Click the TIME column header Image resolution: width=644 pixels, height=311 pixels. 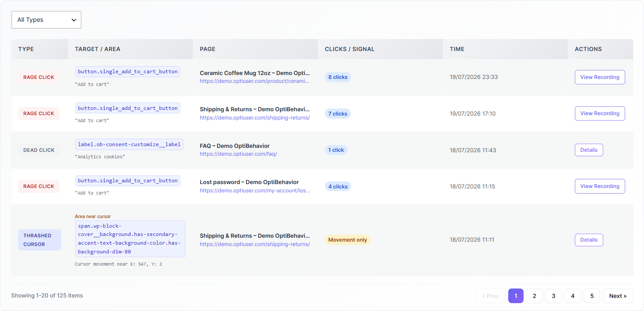(505, 49)
